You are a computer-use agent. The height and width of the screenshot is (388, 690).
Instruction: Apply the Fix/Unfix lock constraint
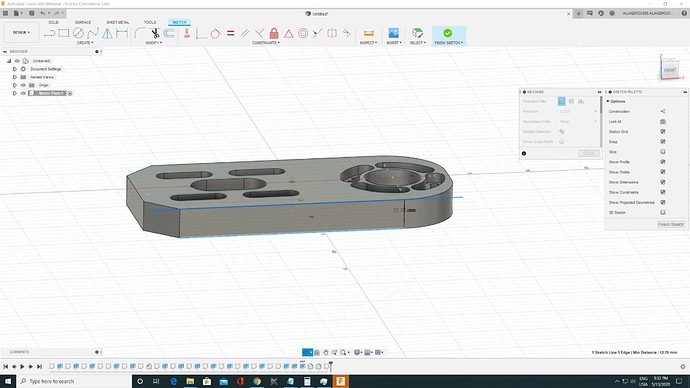274,33
